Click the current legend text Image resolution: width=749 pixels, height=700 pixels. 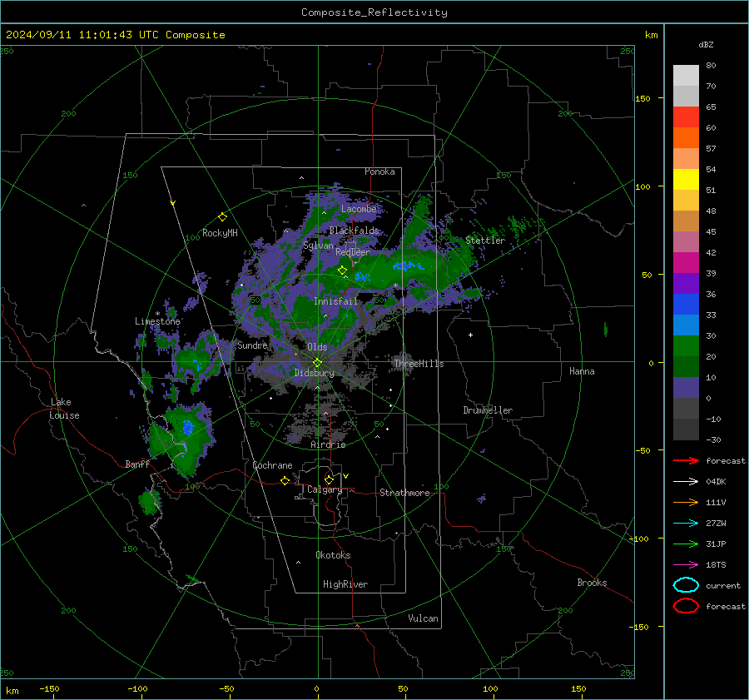[x=723, y=585]
